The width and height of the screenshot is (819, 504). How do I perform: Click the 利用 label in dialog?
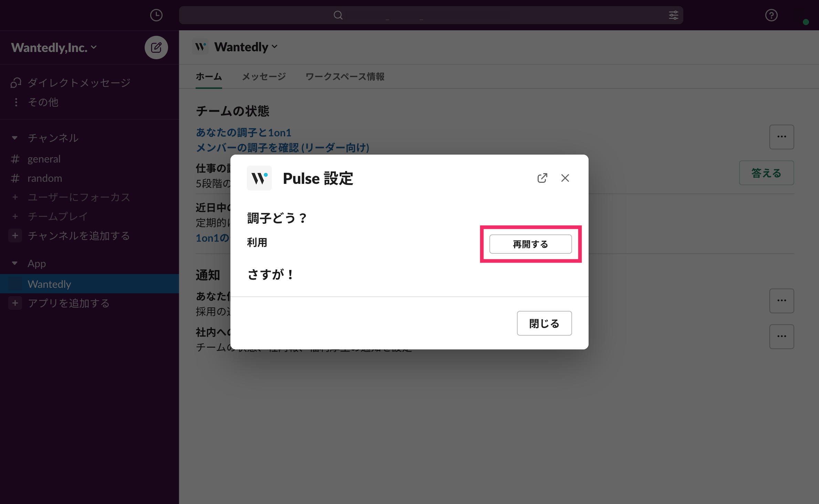pos(257,243)
